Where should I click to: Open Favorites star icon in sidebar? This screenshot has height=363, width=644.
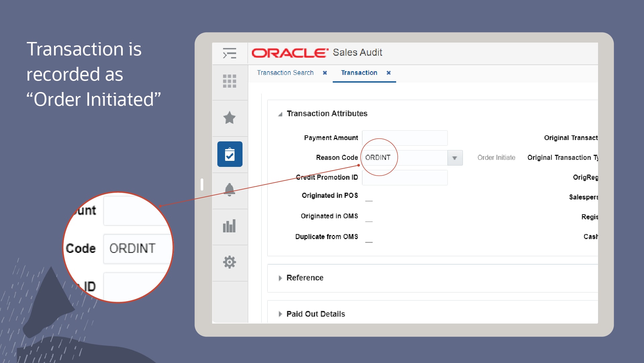coord(229,118)
